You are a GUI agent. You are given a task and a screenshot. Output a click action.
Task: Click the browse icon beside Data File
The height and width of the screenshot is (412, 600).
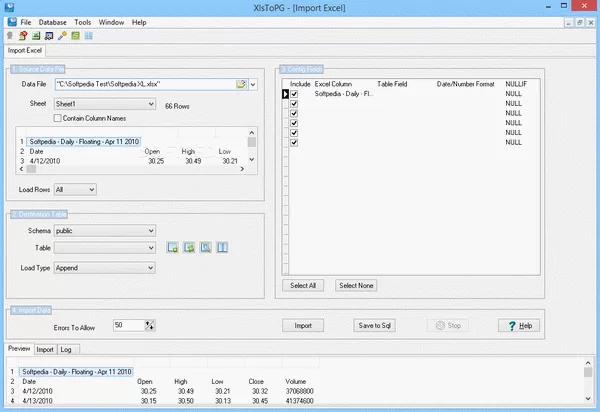241,85
